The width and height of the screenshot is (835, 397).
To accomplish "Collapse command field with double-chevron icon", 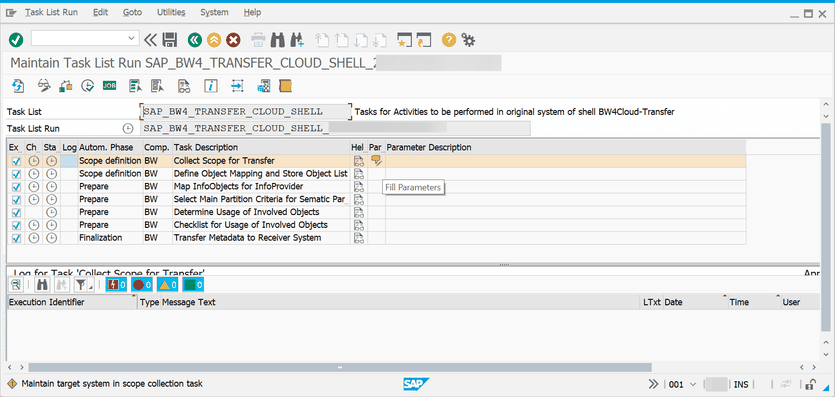I will tap(151, 39).
